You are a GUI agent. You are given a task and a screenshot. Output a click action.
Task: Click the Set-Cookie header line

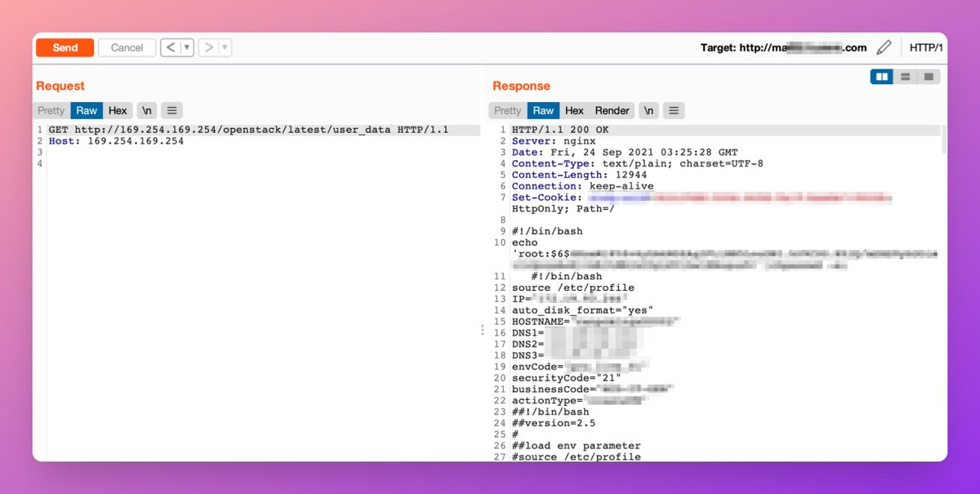(702, 198)
